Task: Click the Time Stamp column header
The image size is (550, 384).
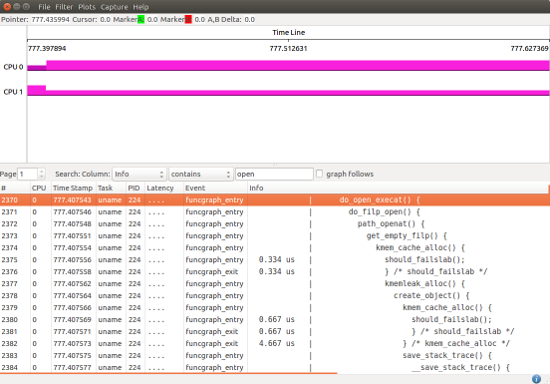Action: tap(73, 188)
